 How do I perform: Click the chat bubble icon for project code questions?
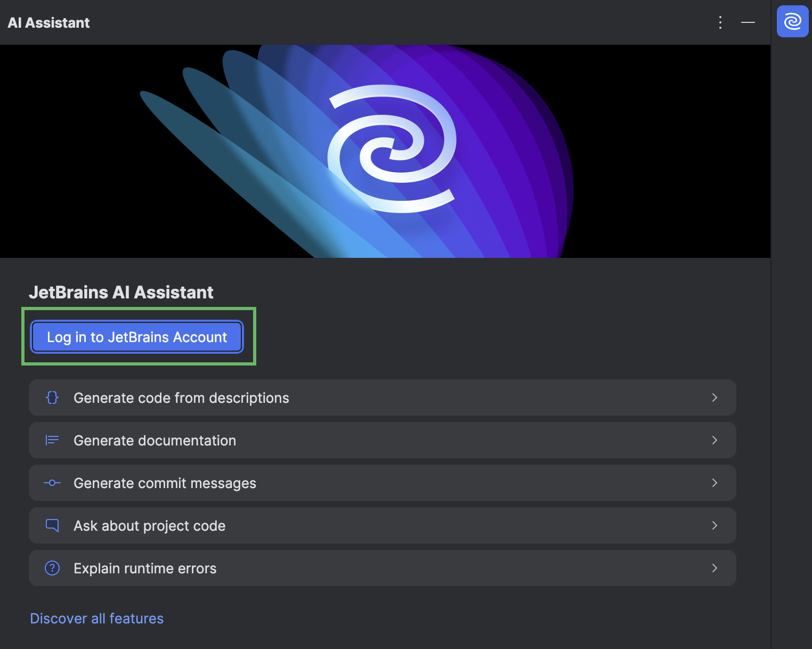52,525
